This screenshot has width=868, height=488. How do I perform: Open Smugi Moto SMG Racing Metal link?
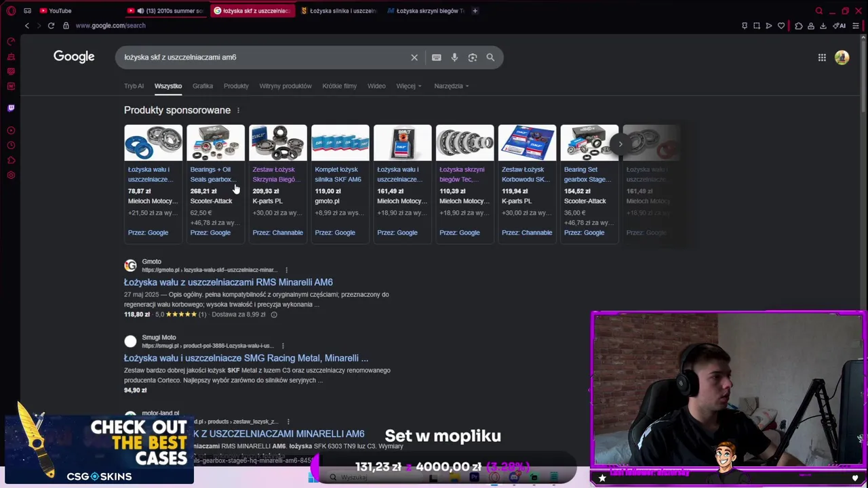246,359
